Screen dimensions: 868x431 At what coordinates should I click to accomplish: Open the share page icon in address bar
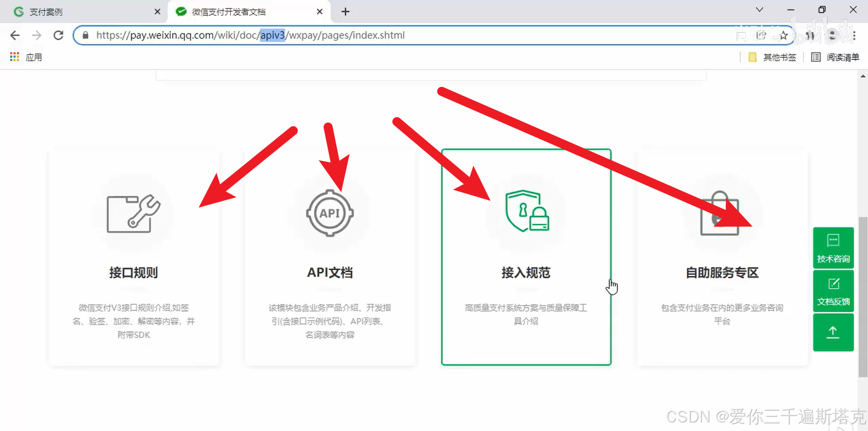[x=761, y=35]
